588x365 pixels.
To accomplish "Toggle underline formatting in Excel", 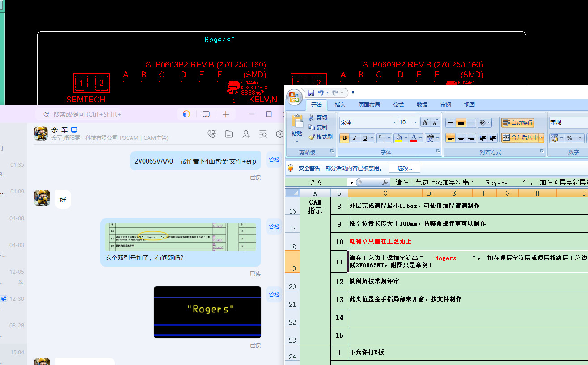I will [365, 138].
